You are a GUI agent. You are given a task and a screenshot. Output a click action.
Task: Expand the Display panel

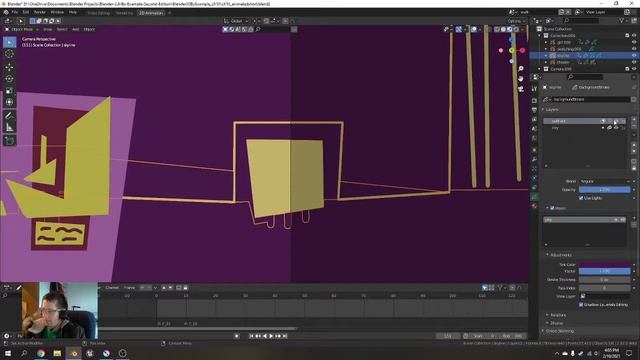pyautogui.click(x=556, y=323)
